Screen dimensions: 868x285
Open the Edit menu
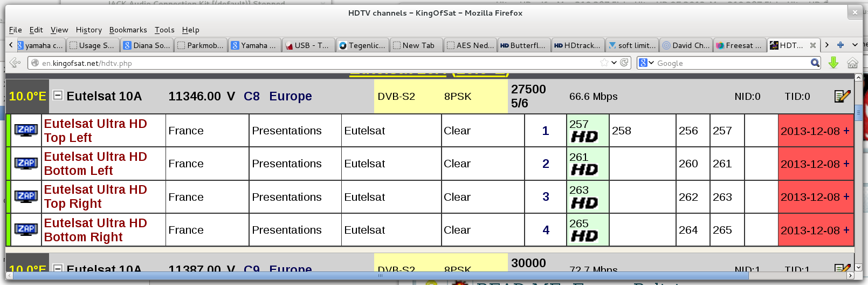[36, 30]
